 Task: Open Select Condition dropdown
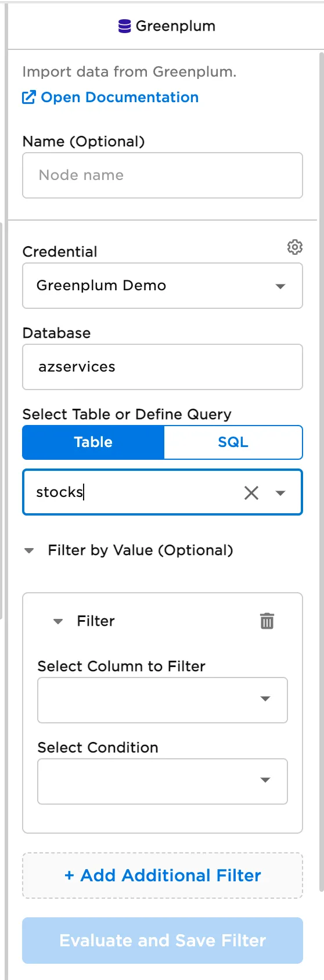(163, 781)
